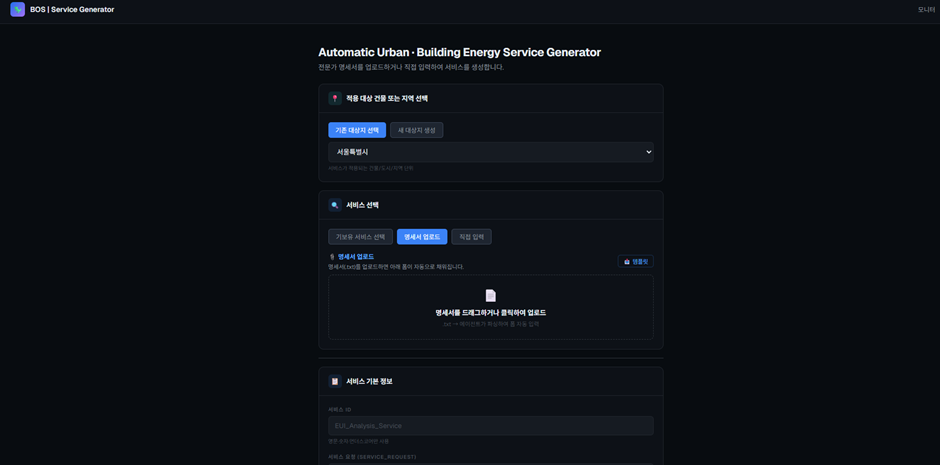
Task: Open the 서울특별시 region dropdown
Action: click(490, 152)
